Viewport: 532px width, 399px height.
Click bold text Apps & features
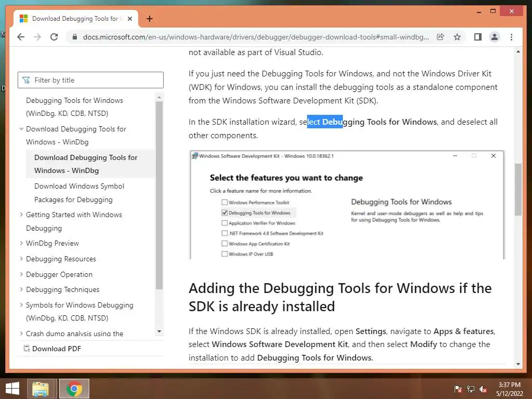point(464,331)
